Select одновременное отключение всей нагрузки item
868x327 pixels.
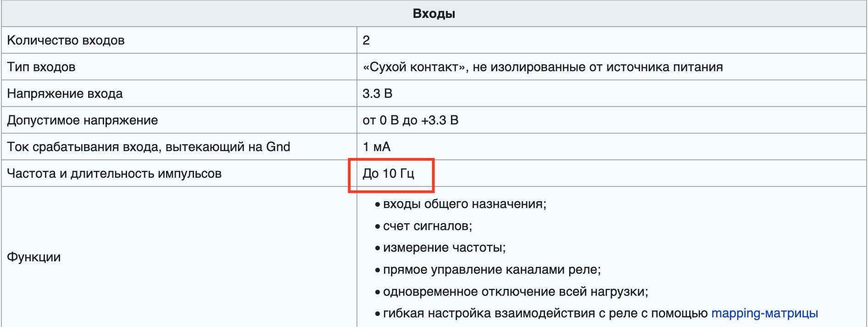pos(515,292)
